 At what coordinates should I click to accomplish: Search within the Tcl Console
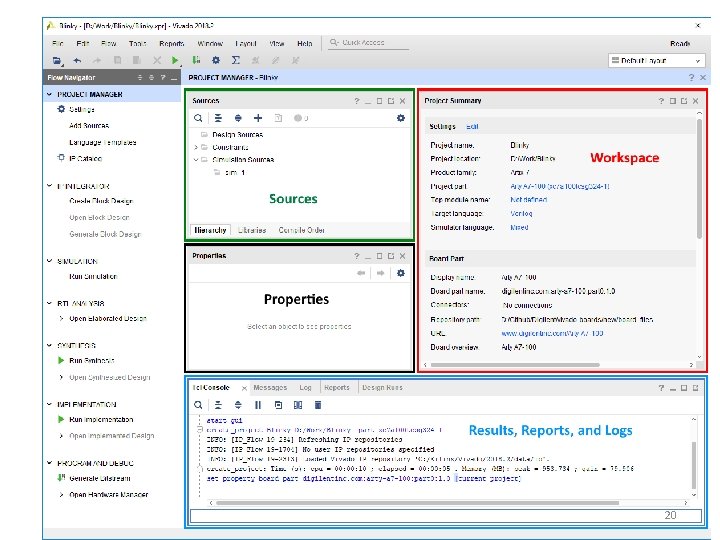(198, 405)
